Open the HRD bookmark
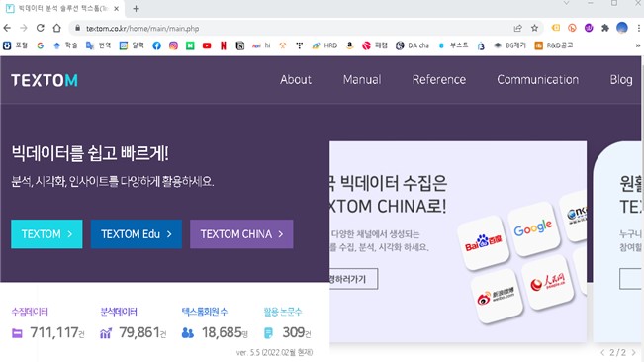Screen dimensions: 644x362 point(324,45)
